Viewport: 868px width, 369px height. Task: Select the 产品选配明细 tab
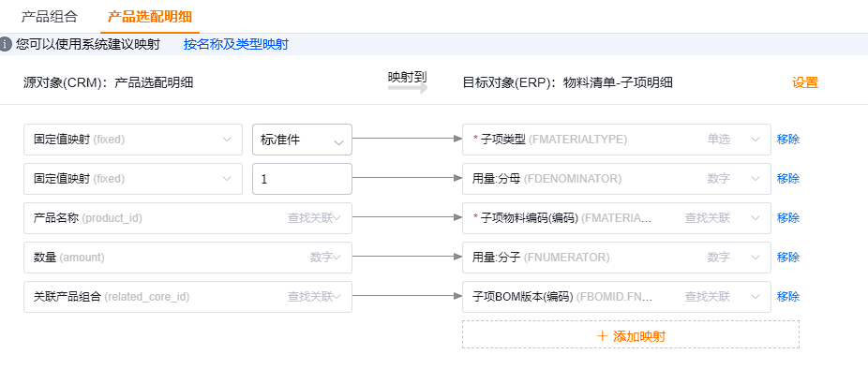tap(150, 17)
